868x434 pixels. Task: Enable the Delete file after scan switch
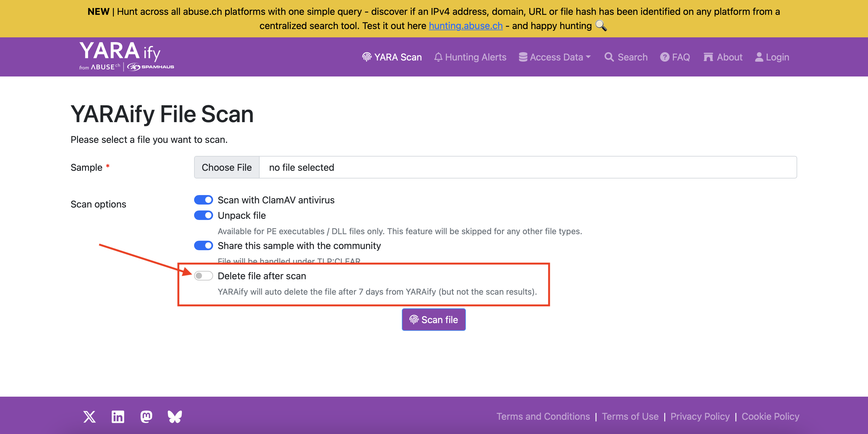tap(204, 276)
